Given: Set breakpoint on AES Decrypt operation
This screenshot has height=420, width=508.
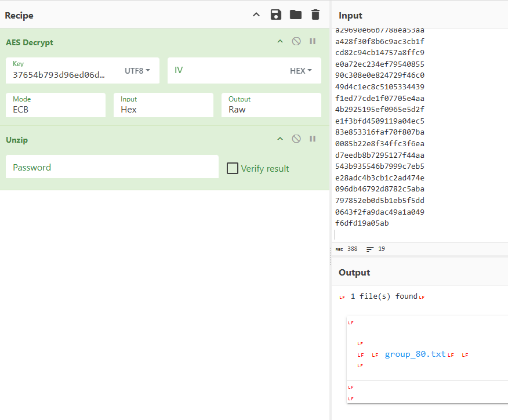Looking at the screenshot, I should coord(313,41).
